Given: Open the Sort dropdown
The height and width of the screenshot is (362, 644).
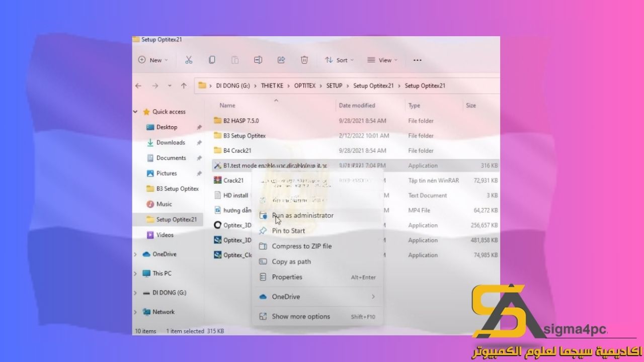Looking at the screenshot, I should [339, 60].
